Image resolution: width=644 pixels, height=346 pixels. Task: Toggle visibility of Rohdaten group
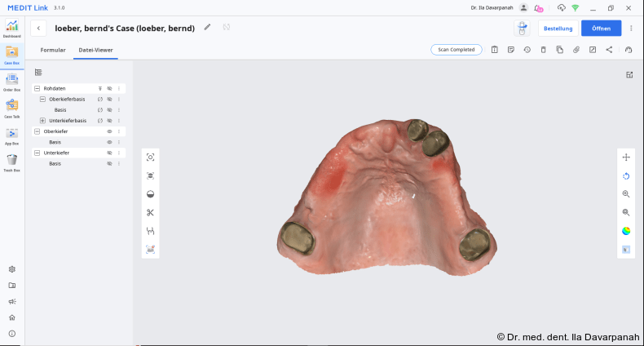[x=109, y=88]
